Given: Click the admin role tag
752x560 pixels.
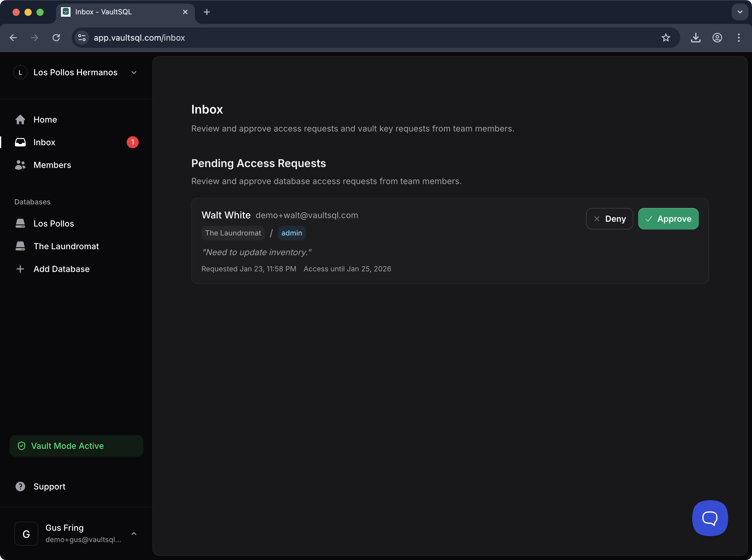Looking at the screenshot, I should (x=292, y=233).
